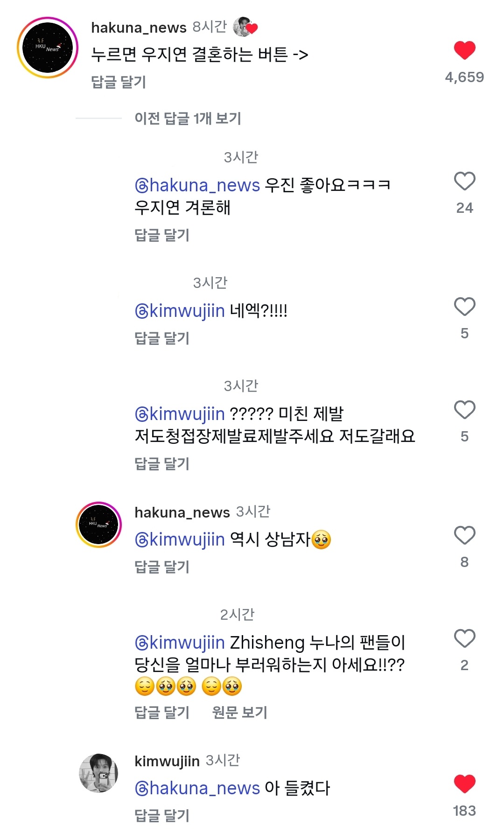Open @kimwujiin mention in '네엑?!!!!' reply
The width and height of the screenshot is (504, 840).
(180, 311)
